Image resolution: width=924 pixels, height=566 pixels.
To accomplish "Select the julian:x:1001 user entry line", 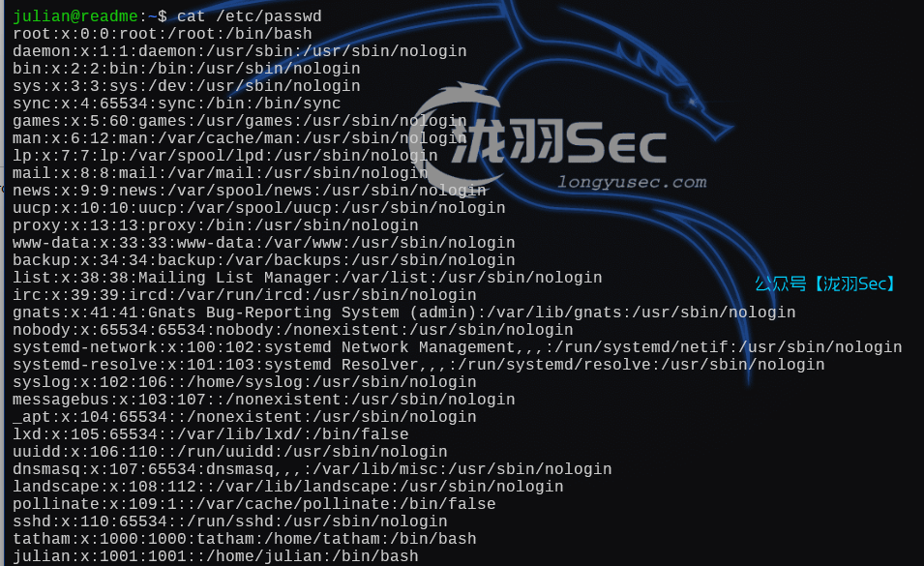I will point(216,556).
